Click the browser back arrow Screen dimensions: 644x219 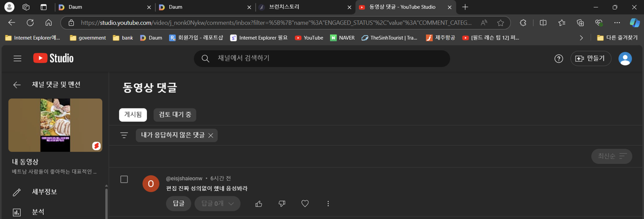click(12, 23)
